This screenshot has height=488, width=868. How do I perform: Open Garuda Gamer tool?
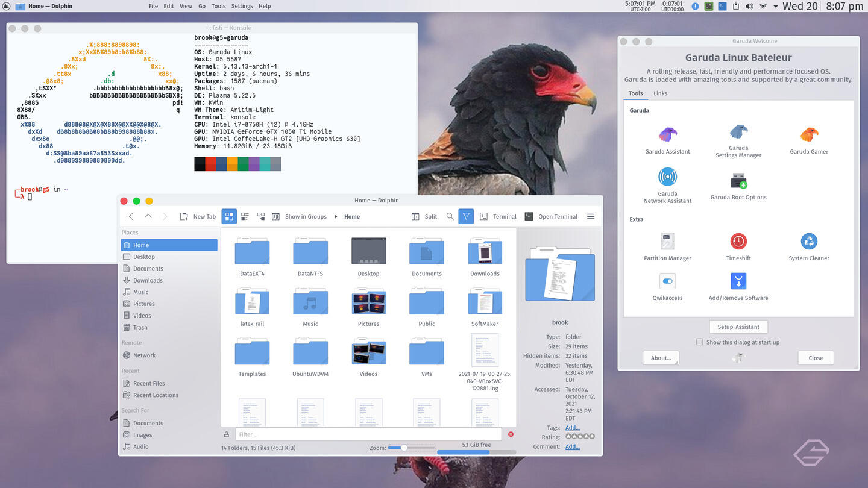click(809, 140)
